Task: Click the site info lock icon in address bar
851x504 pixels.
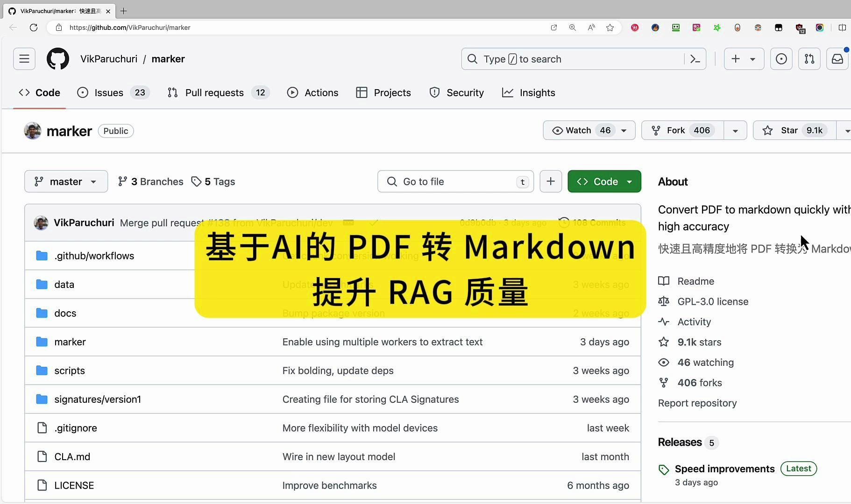Action: 59,28
